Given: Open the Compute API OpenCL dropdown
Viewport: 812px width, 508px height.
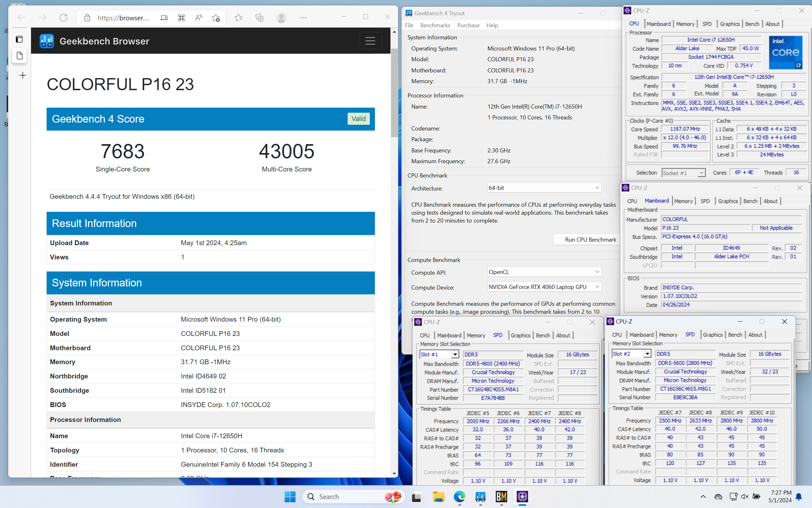Looking at the screenshot, I should 544,272.
